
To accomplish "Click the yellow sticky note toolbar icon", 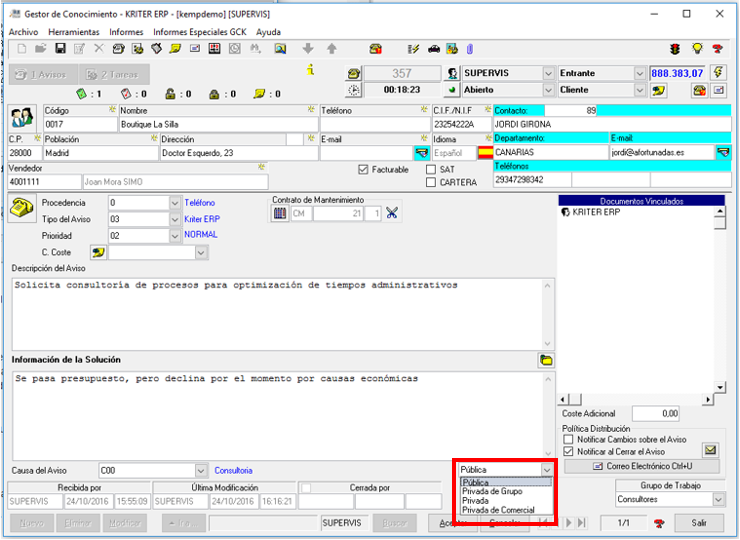I will point(175,48).
